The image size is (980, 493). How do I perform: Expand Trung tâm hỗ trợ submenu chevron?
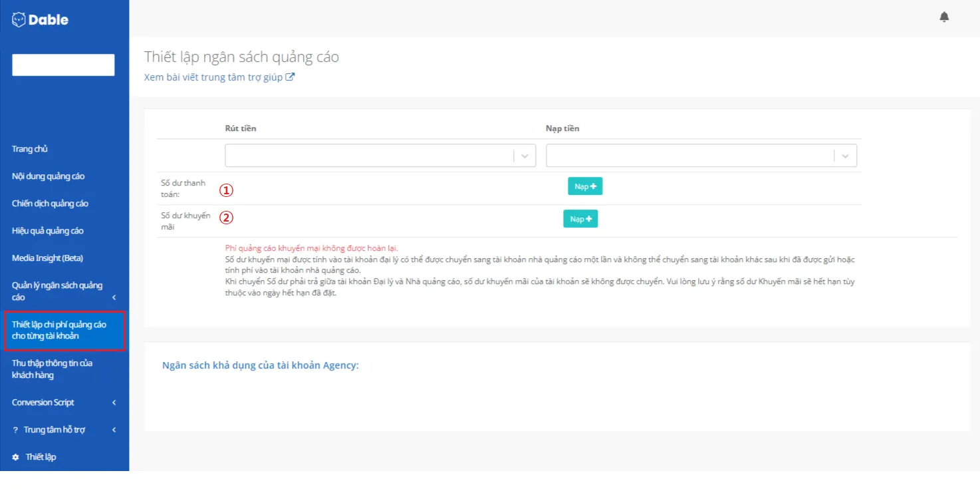pyautogui.click(x=114, y=430)
